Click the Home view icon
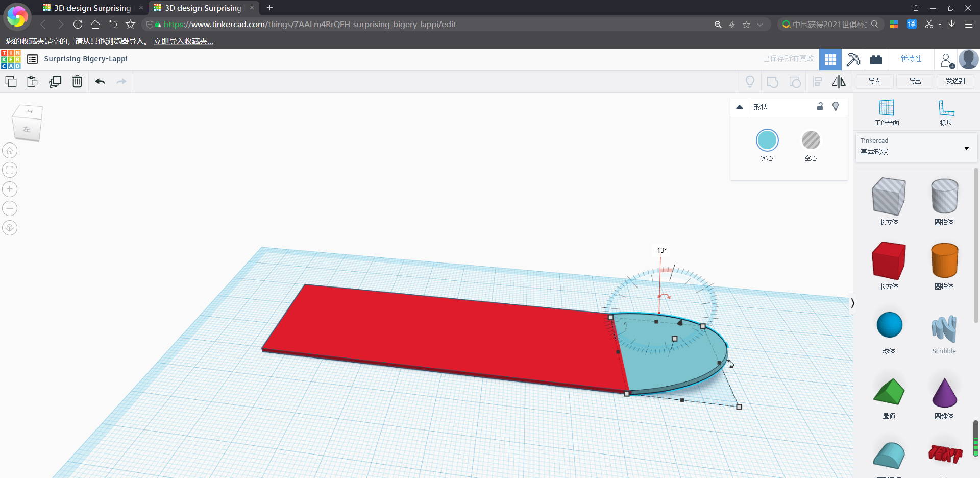The image size is (980, 478). [10, 151]
